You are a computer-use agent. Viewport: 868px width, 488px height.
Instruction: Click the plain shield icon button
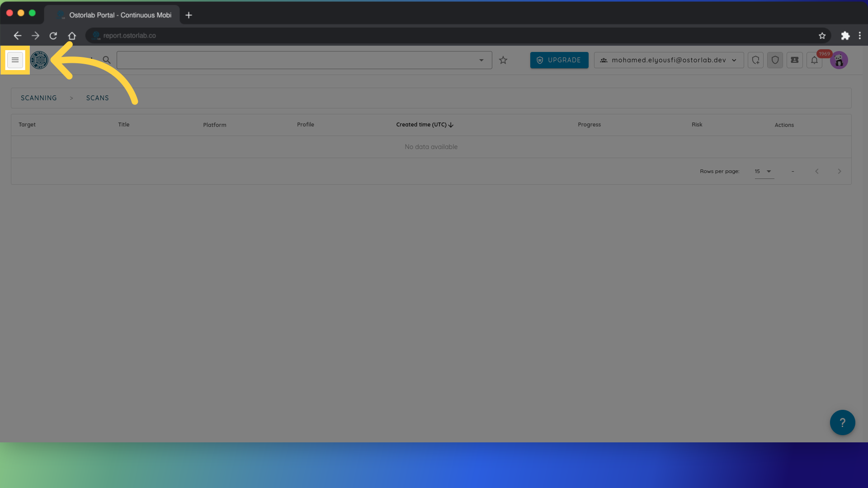[775, 60]
